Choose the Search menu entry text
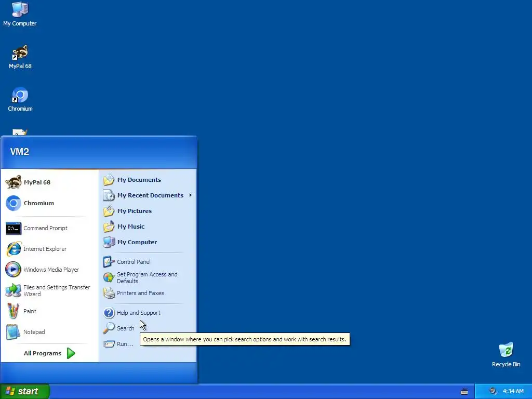532x399 pixels. pyautogui.click(x=126, y=328)
